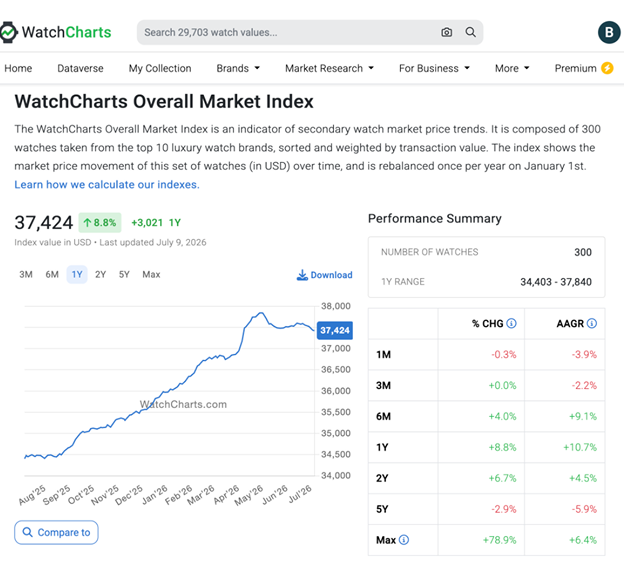Click the camera image search icon

tap(447, 32)
